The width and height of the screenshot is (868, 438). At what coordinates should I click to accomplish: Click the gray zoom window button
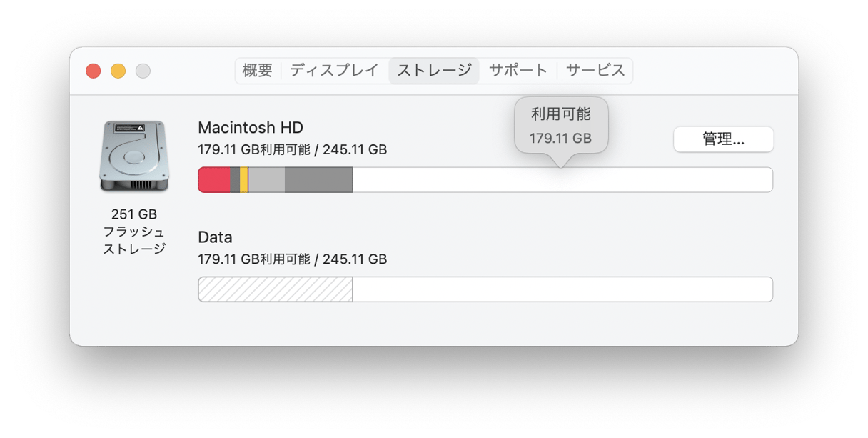coord(143,71)
